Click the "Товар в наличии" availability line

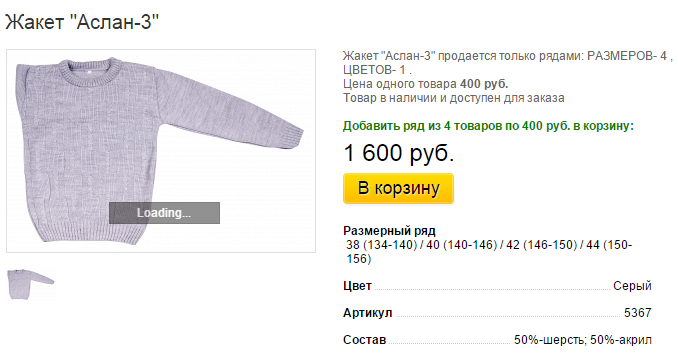coord(454,98)
